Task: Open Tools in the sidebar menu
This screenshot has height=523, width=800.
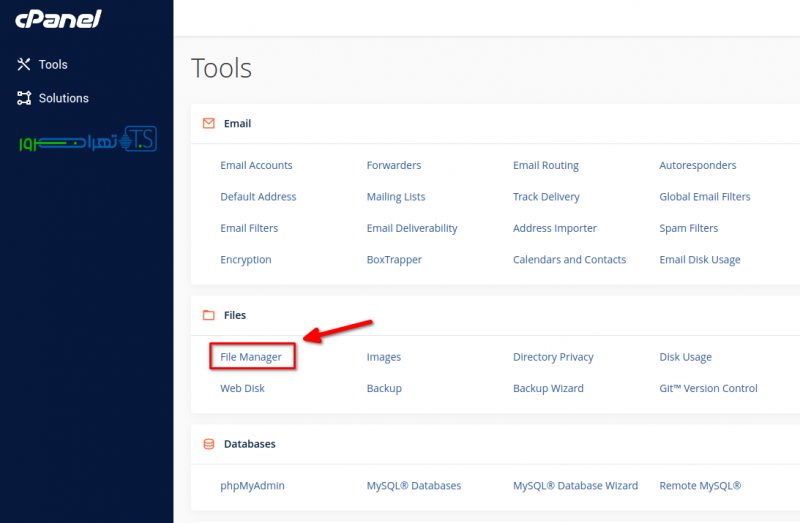Action: coord(53,64)
